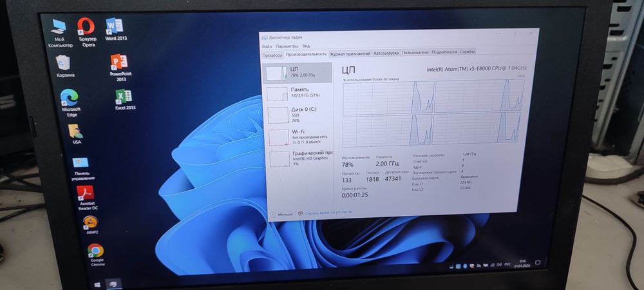Select the Производительность tab

(306, 53)
